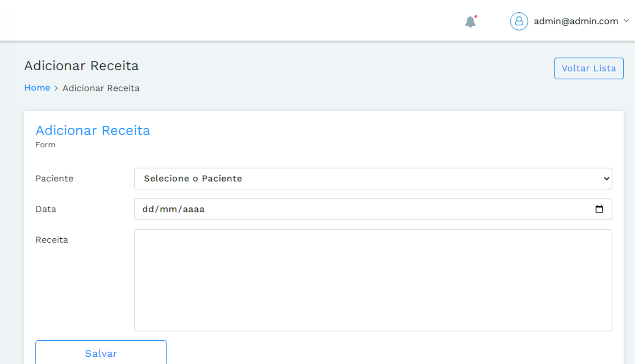Click the admin@admin.com account name

click(x=576, y=21)
